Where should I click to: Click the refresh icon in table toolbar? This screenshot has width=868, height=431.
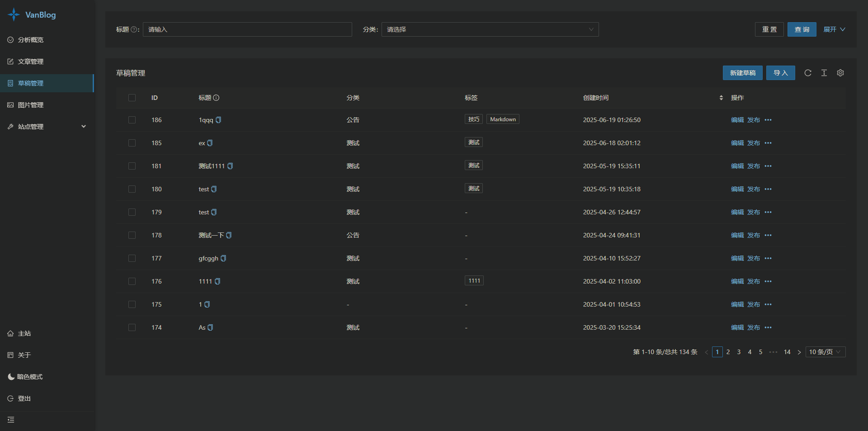807,73
